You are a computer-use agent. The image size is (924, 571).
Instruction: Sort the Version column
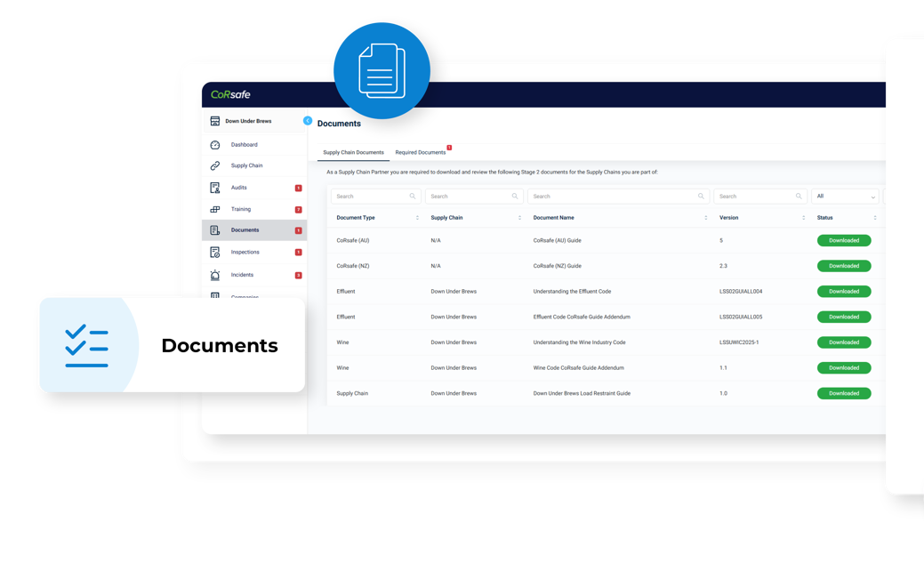[x=803, y=218]
